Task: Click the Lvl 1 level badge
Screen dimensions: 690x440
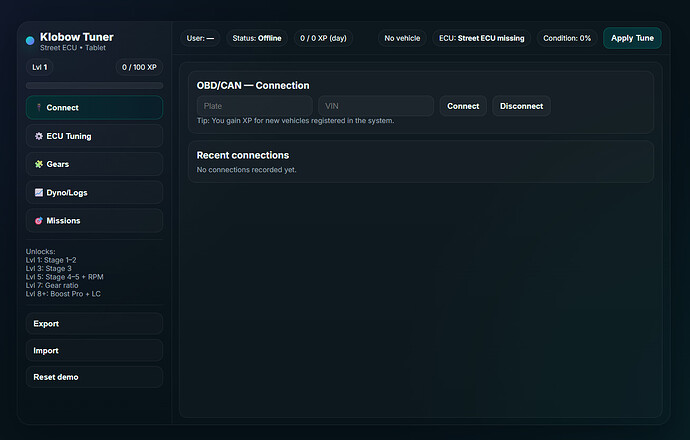Action: (x=40, y=67)
